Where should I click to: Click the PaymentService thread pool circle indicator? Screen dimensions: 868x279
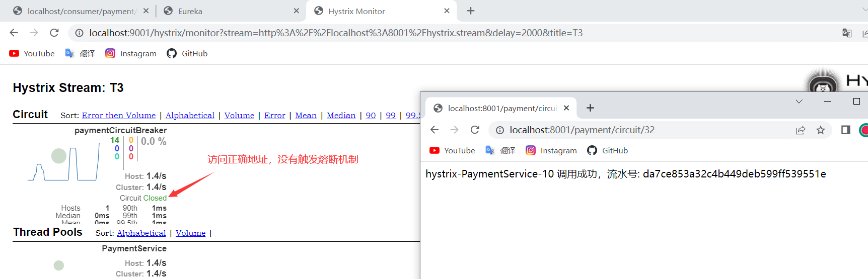59,265
